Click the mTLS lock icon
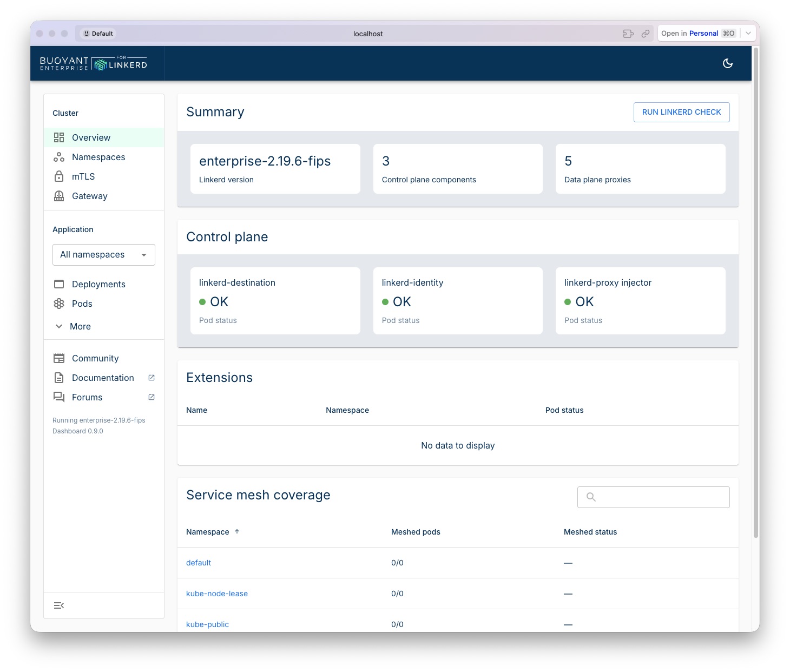Image resolution: width=790 pixels, height=672 pixels. click(x=60, y=176)
